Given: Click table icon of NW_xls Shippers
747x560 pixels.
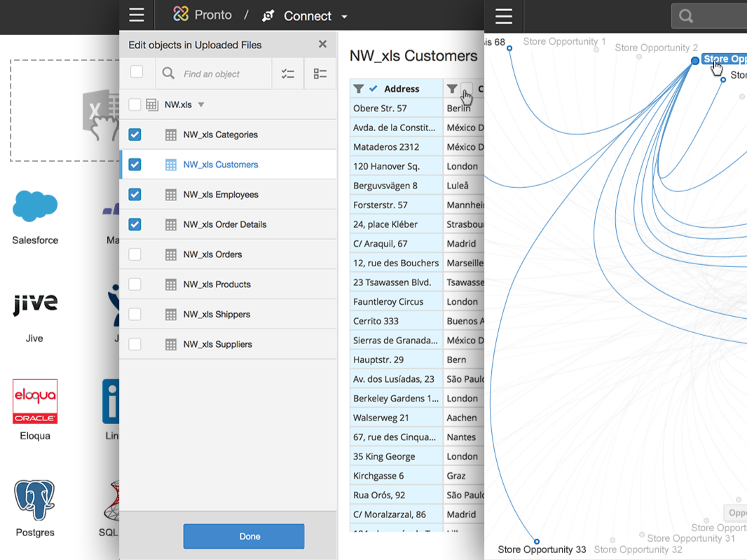Looking at the screenshot, I should coord(171,315).
